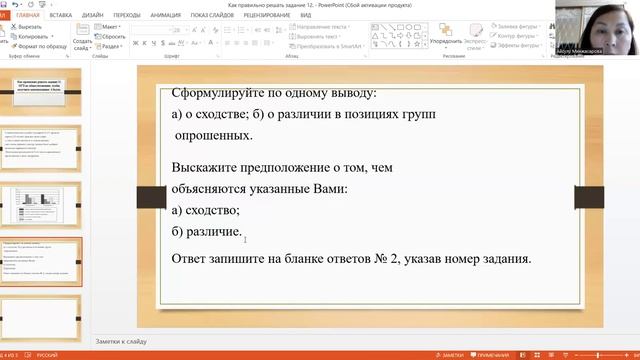Decrease font size with the smaller A icon

[203, 30]
